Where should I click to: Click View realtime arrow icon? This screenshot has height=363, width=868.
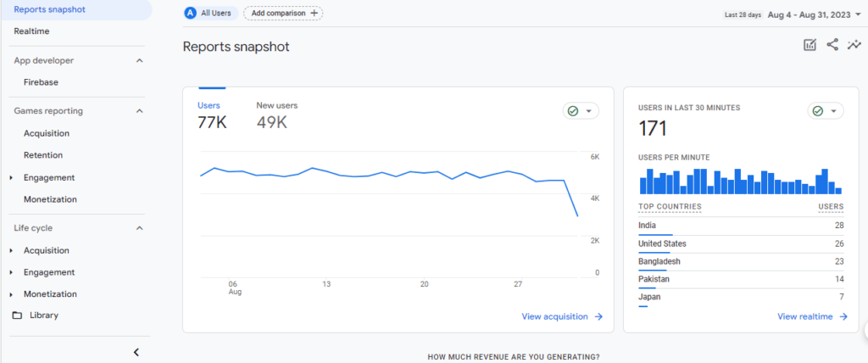coord(843,316)
